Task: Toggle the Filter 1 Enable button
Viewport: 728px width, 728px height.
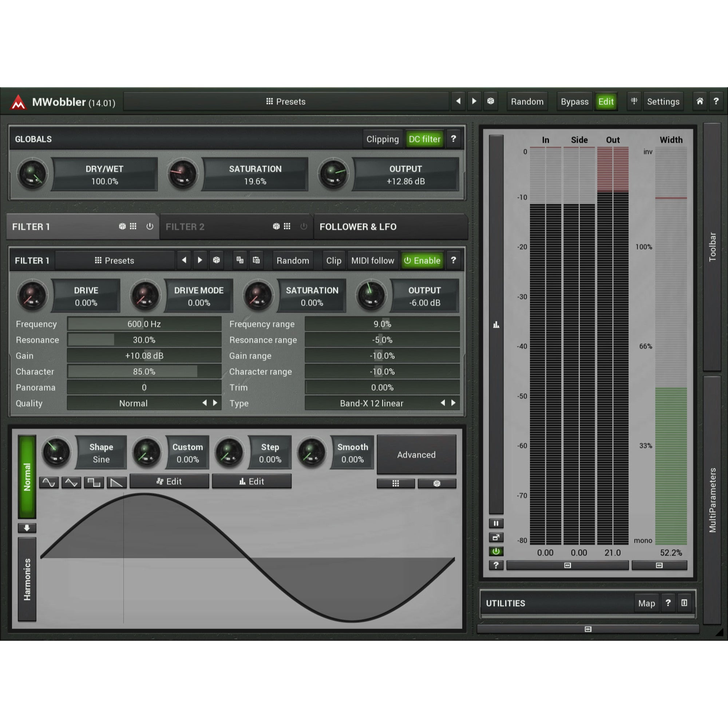Action: click(422, 260)
